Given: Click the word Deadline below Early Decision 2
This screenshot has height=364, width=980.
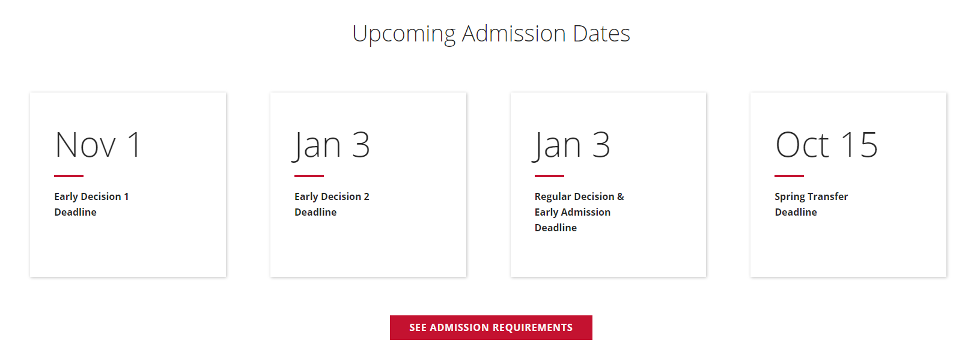Looking at the screenshot, I should [x=315, y=212].
